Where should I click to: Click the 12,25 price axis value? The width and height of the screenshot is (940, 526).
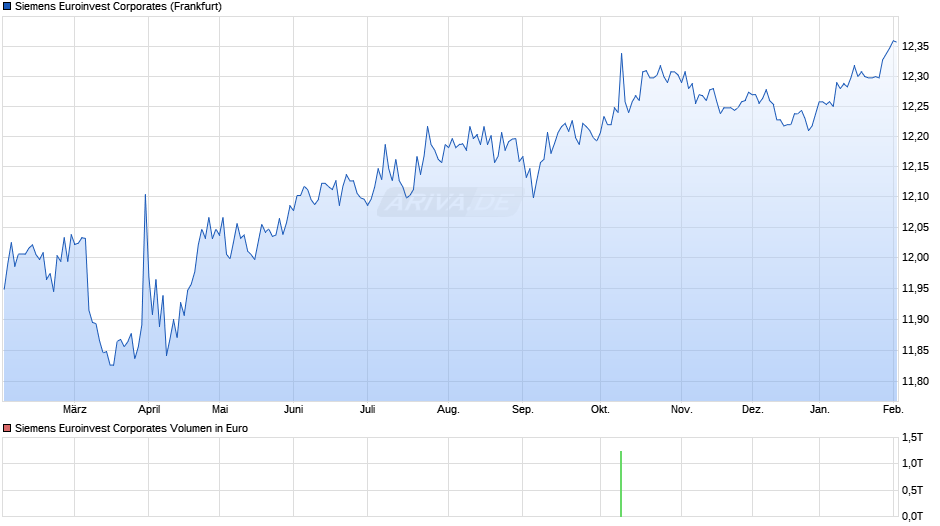915,106
